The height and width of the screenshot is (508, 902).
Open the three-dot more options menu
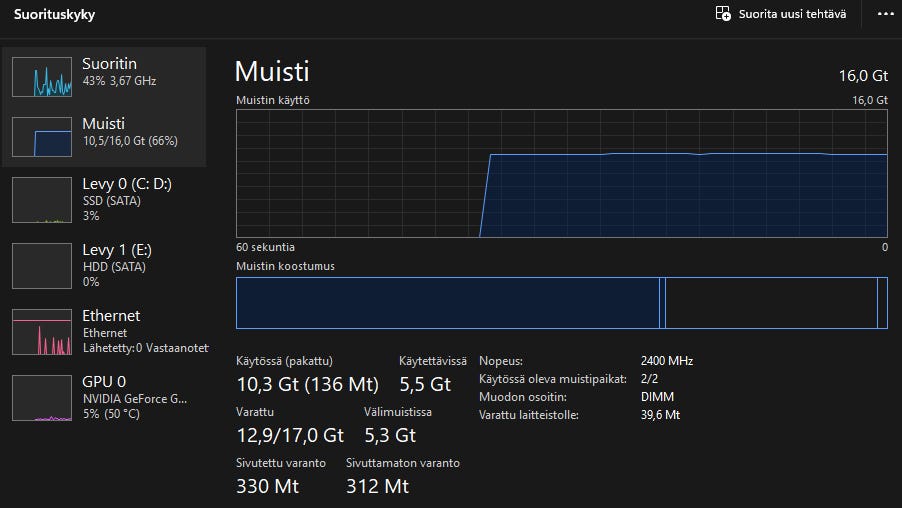pyautogui.click(x=884, y=14)
